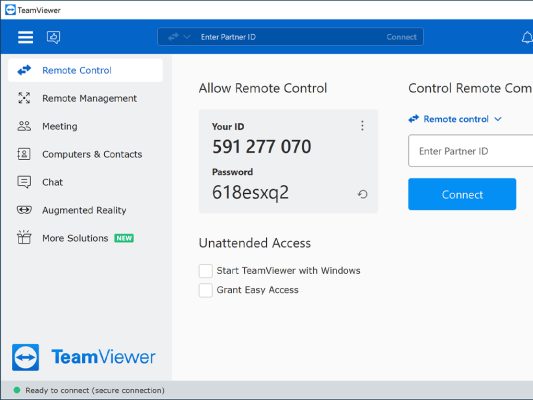Click the Computers & Contacts address book icon

pos(24,154)
